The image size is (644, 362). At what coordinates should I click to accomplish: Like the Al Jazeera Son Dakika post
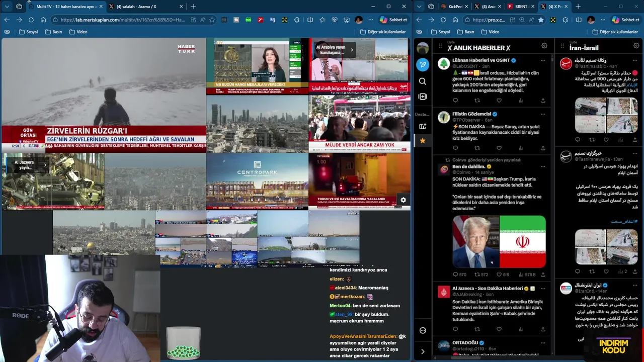499,329
